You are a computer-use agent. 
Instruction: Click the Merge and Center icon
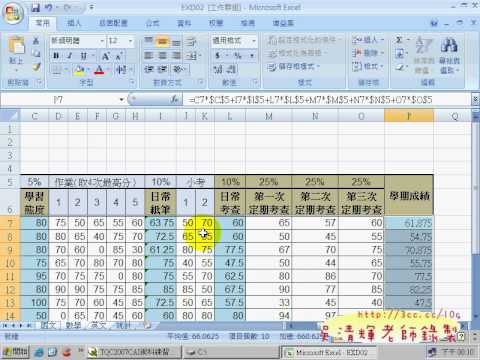click(x=192, y=56)
